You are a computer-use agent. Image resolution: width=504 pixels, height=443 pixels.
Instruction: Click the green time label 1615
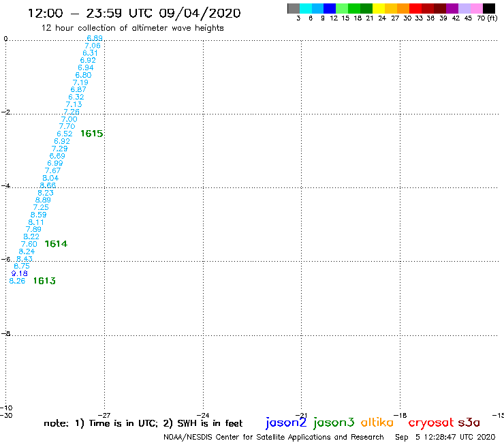pyautogui.click(x=92, y=134)
